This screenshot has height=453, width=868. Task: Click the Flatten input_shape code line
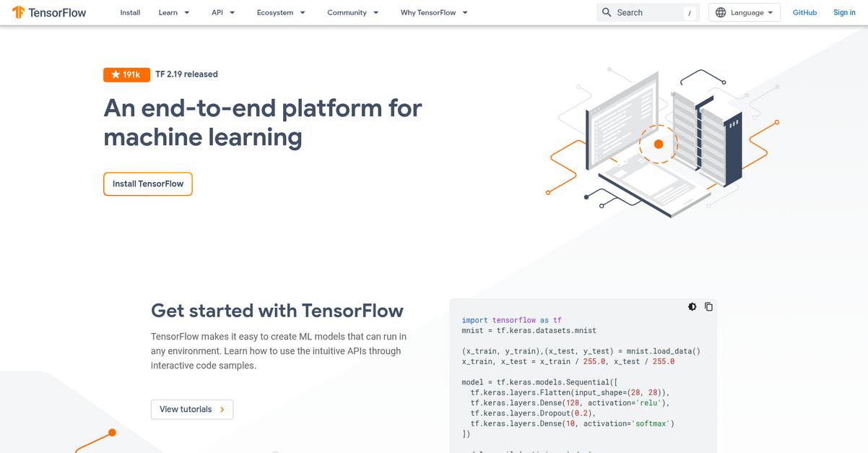(x=570, y=392)
